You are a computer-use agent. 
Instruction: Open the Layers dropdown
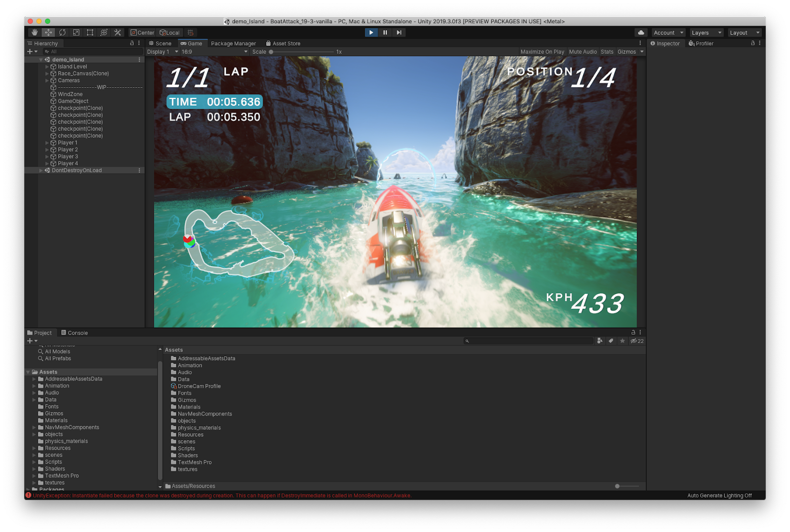(706, 33)
